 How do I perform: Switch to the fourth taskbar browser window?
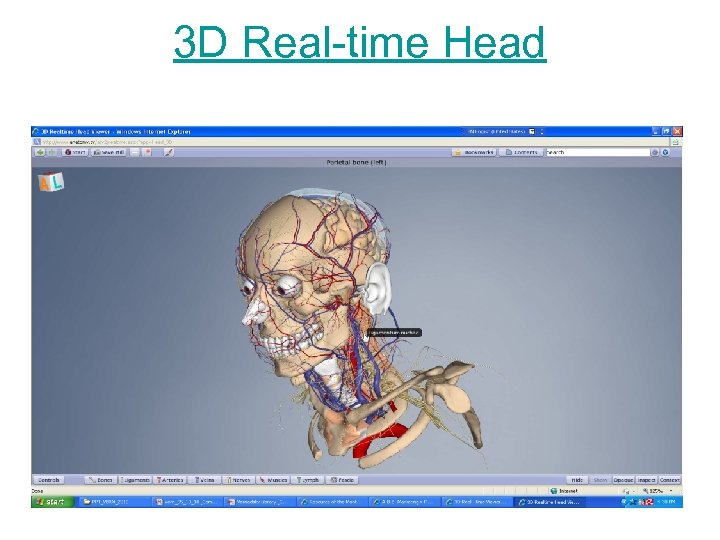click(332, 502)
